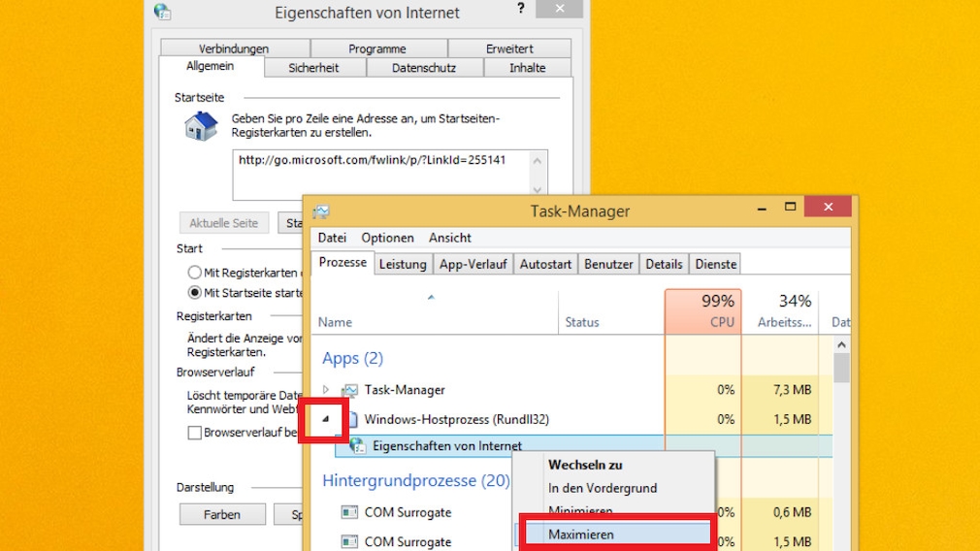Click the blue house Startseite icon
This screenshot has width=980, height=551.
coord(201,126)
